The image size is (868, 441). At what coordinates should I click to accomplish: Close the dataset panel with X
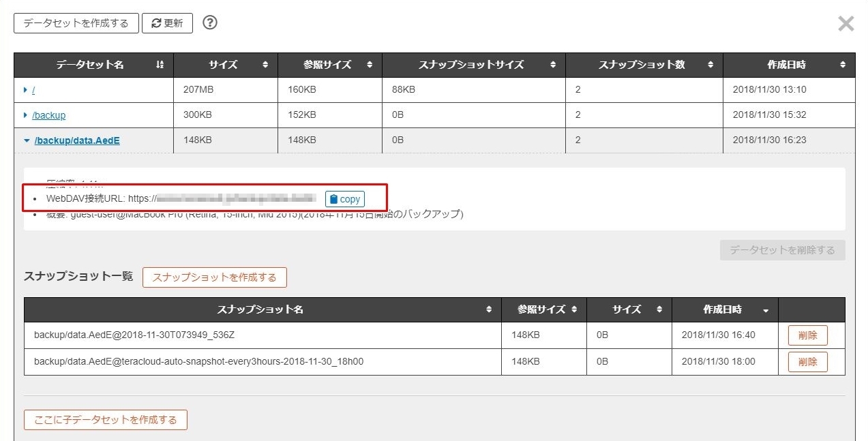pyautogui.click(x=845, y=24)
